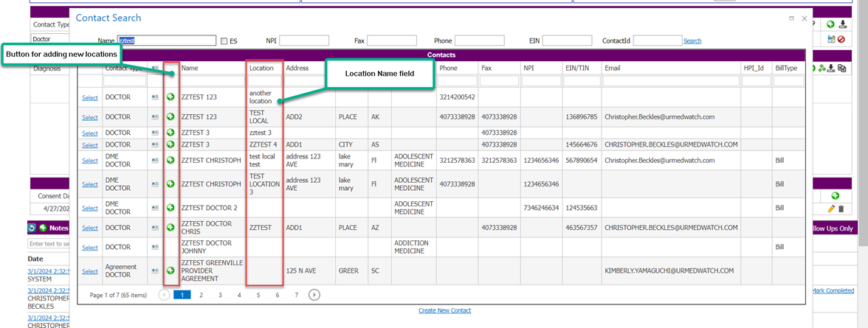Click pencil edit icon in consent row
The height and width of the screenshot is (328, 868).
click(x=831, y=209)
